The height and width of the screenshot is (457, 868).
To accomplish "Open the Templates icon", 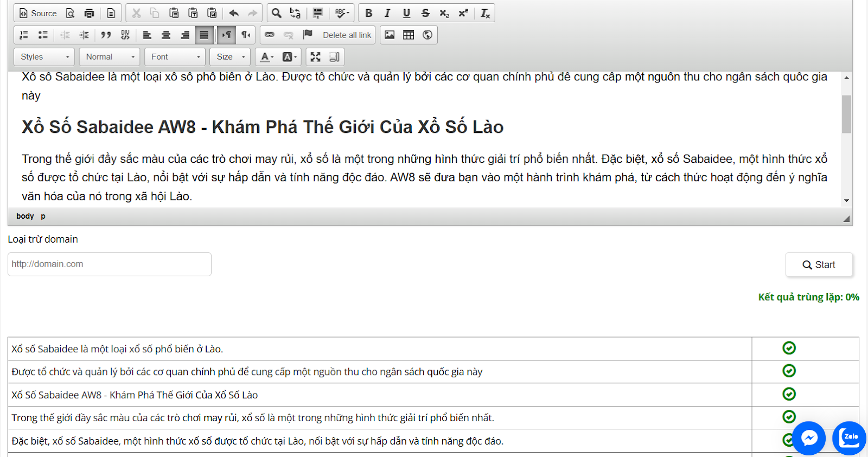I will pos(111,13).
